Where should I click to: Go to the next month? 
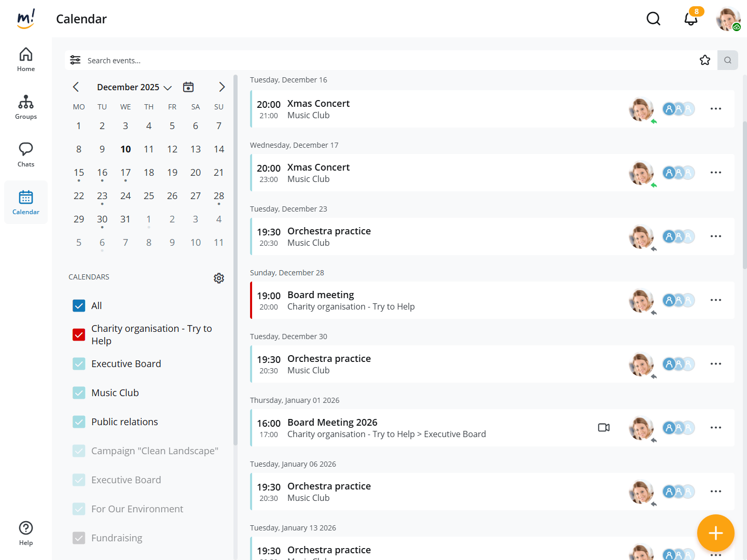[222, 87]
